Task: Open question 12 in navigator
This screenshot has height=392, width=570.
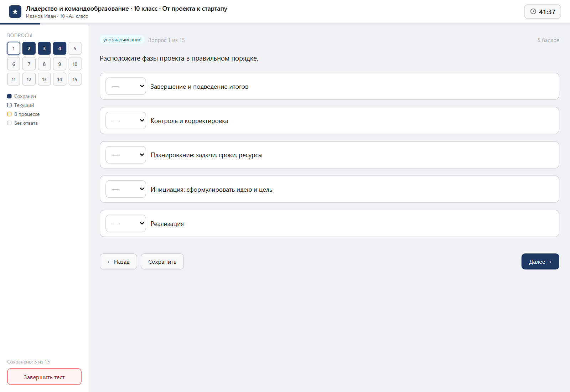Action: click(x=29, y=79)
